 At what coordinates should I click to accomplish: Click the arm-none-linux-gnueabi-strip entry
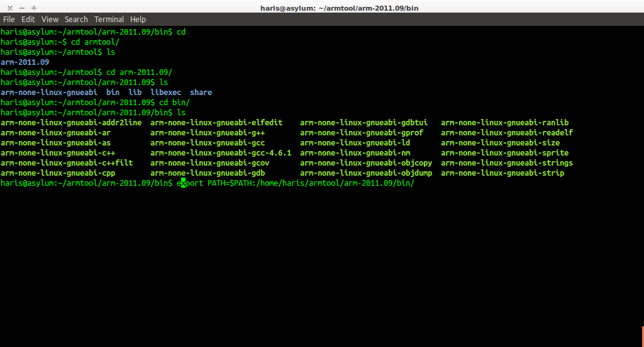click(x=502, y=173)
